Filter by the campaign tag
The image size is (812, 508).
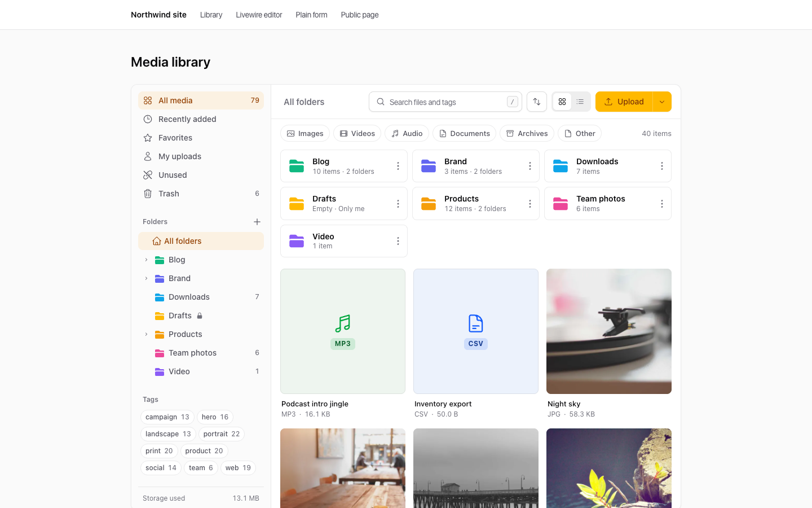click(167, 417)
